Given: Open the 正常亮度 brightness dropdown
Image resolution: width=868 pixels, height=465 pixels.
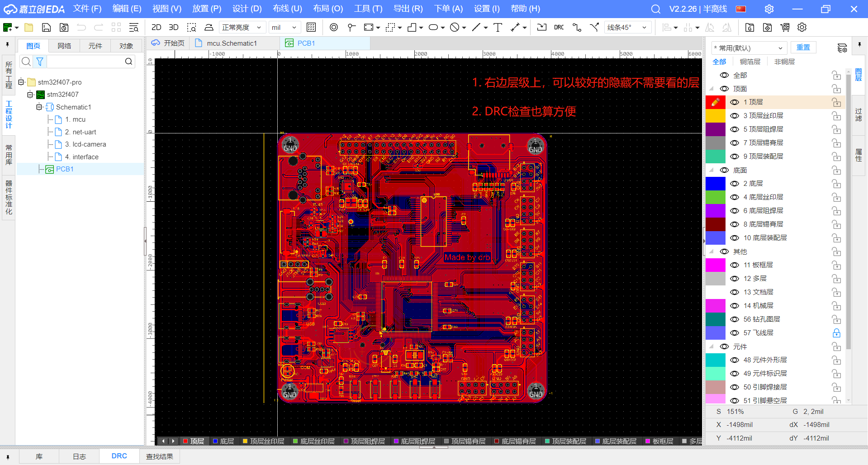Looking at the screenshot, I should (x=242, y=28).
